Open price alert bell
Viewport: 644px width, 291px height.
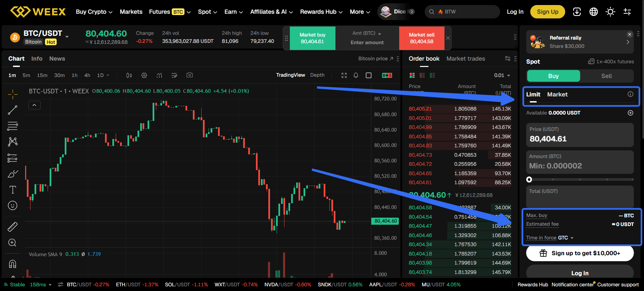356,75
